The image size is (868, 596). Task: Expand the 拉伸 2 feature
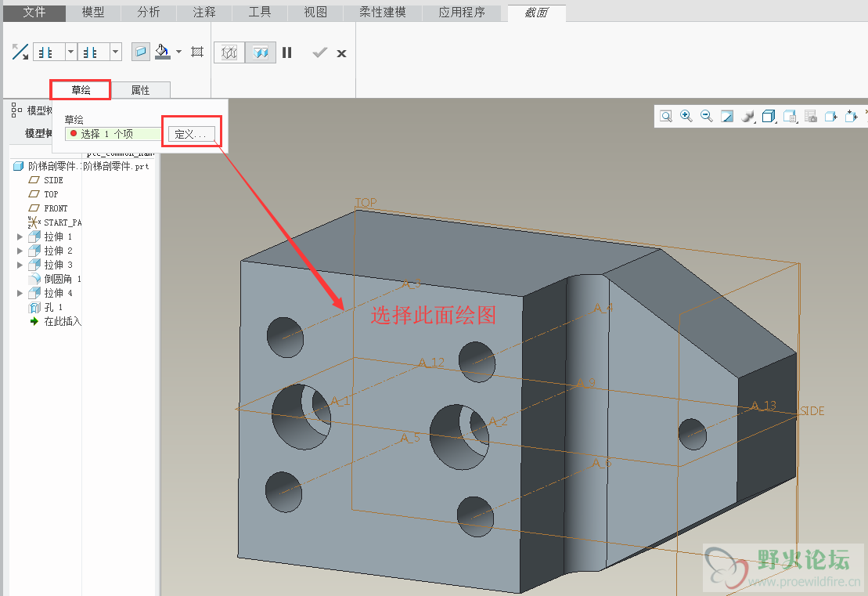pyautogui.click(x=20, y=251)
